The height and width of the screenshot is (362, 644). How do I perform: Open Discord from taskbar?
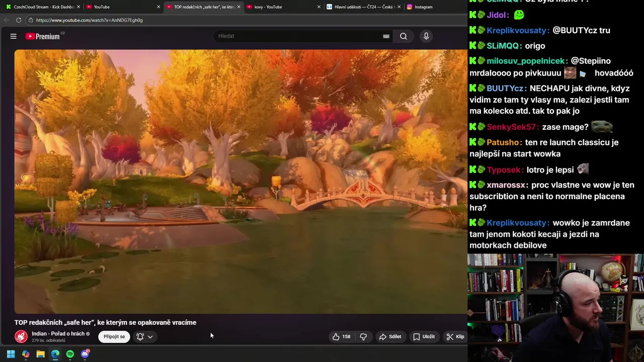point(85,354)
